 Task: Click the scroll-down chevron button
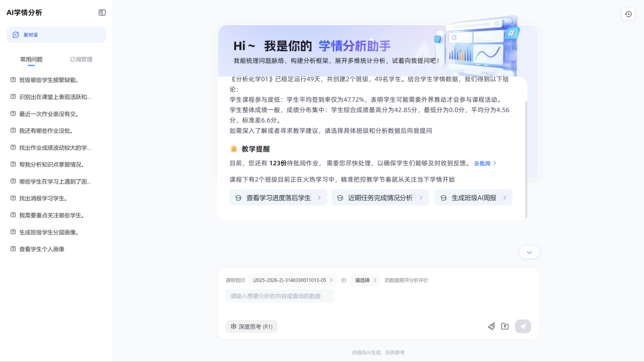529,252
